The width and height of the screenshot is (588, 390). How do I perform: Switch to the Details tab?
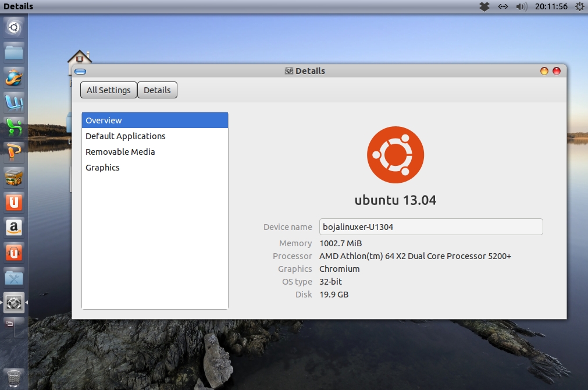[x=157, y=90]
